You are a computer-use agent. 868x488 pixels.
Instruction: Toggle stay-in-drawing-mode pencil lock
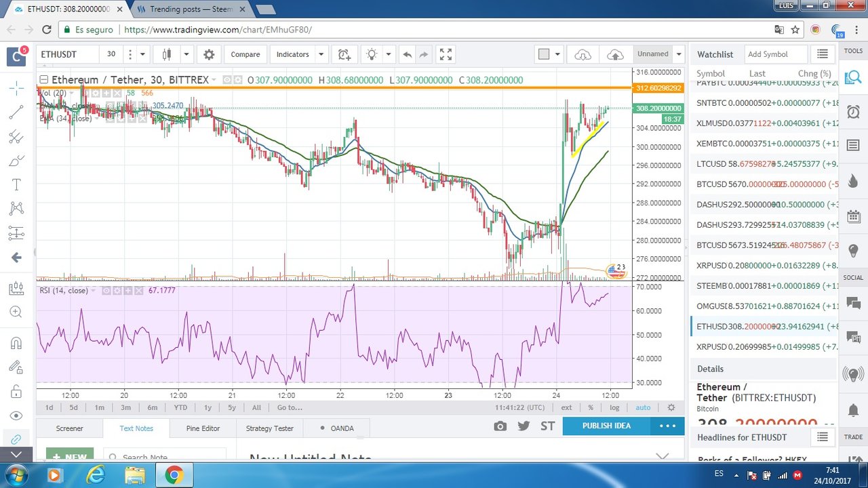pos(16,367)
